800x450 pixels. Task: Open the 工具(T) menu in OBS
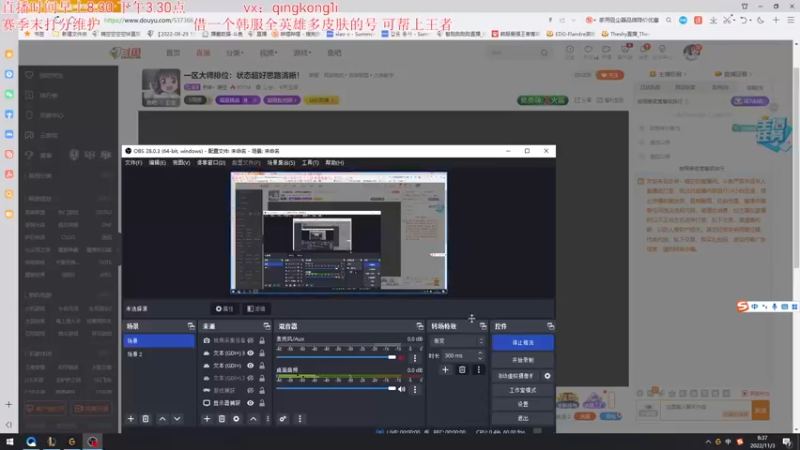(x=310, y=163)
